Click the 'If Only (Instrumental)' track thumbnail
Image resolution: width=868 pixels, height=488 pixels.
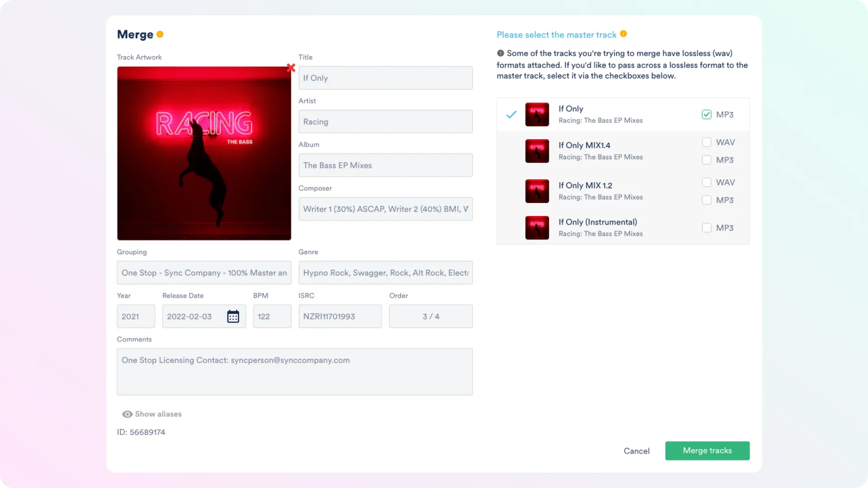[537, 228]
